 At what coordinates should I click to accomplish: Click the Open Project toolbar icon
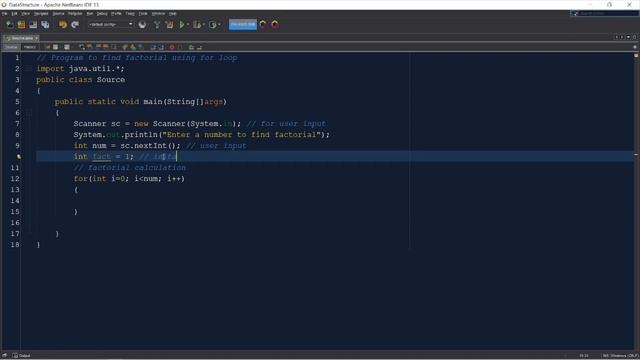point(33,25)
